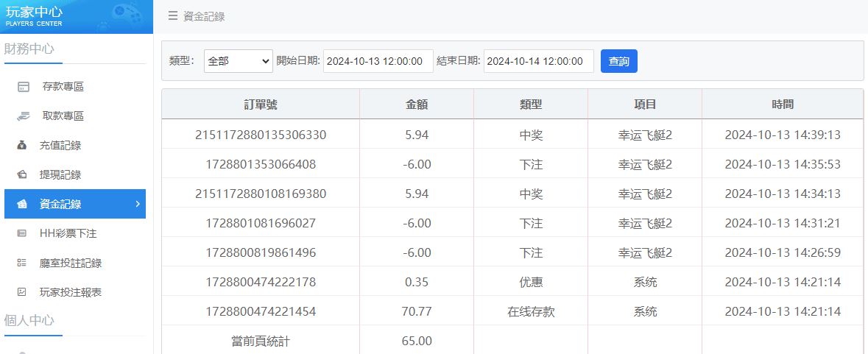Select order number 1728800474221454 row
This screenshot has height=354, width=868.
tap(261, 311)
